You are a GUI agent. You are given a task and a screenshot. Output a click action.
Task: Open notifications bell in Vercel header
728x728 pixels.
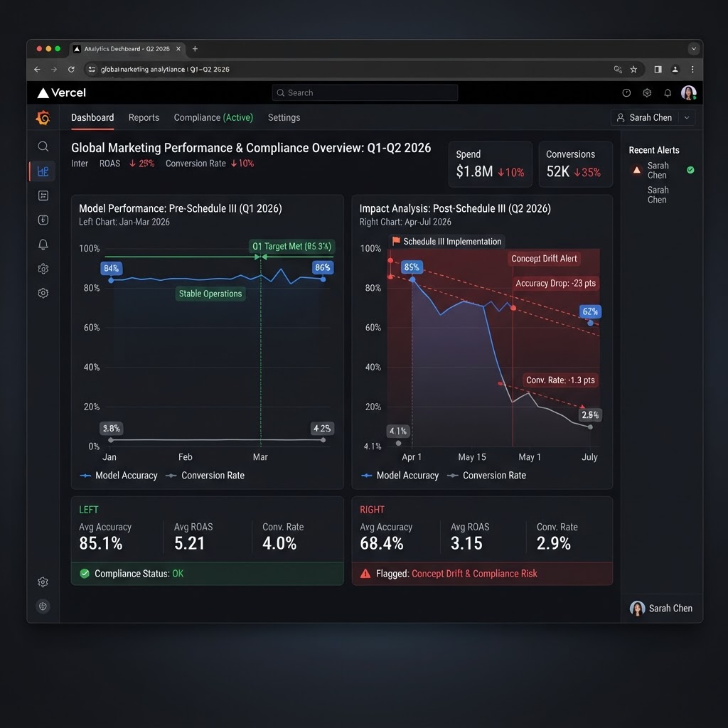pos(668,93)
